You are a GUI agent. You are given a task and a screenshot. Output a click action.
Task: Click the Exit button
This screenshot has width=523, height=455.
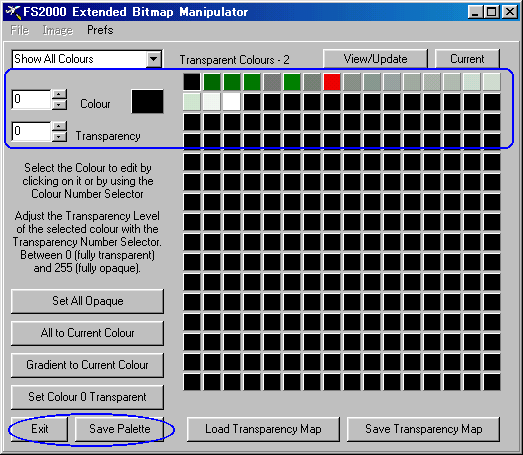39,429
